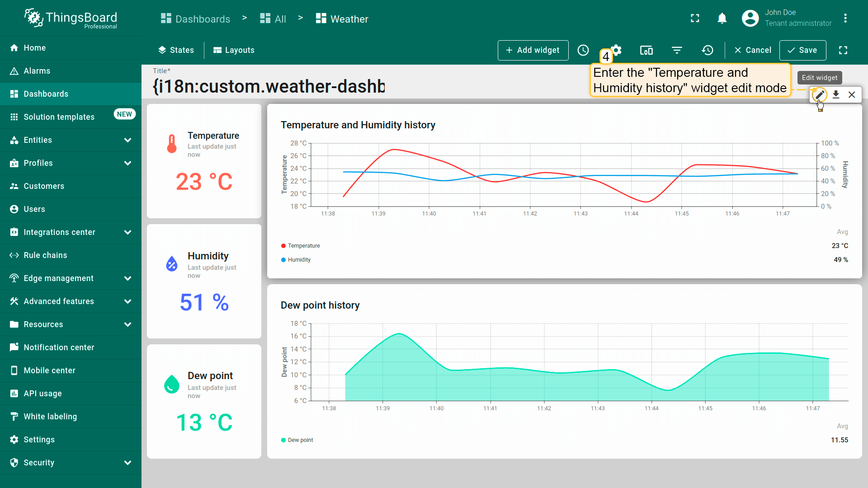This screenshot has height=488, width=868.
Task: Go to Alarms in sidebar
Action: [x=37, y=71]
